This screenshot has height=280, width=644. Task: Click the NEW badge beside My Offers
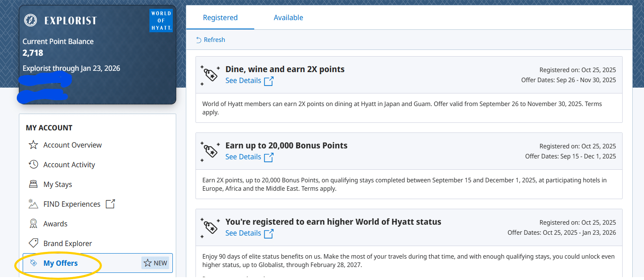coord(156,263)
